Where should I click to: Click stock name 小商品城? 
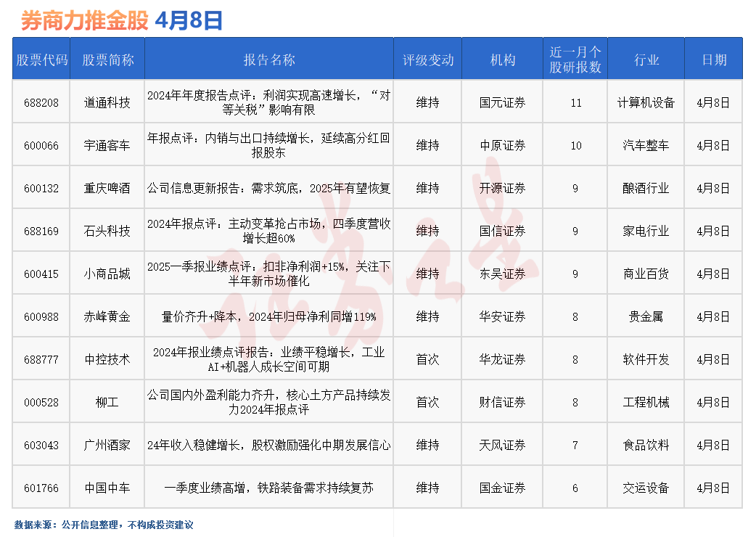coord(107,274)
